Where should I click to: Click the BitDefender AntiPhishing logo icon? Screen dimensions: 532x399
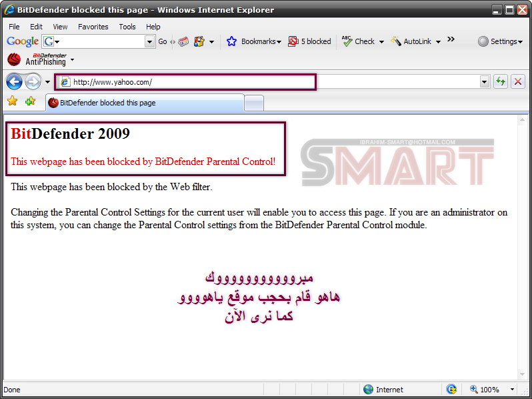click(x=14, y=59)
